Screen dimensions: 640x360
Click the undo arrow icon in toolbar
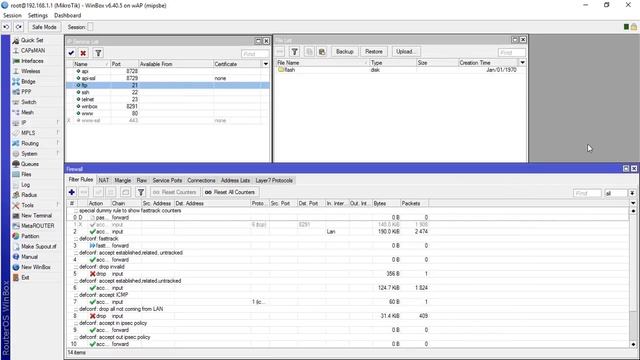coord(6,27)
